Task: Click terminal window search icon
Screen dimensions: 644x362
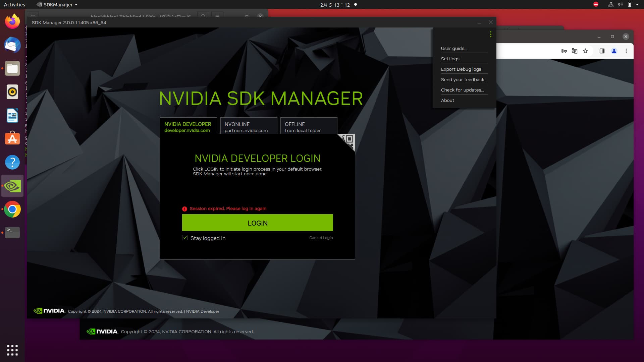Action: point(203,16)
